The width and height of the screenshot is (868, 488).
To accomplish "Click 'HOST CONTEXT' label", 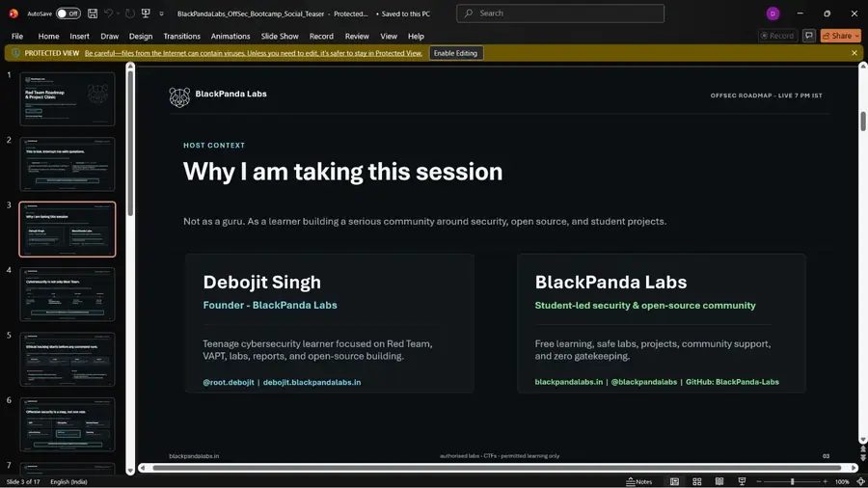I will (x=214, y=146).
